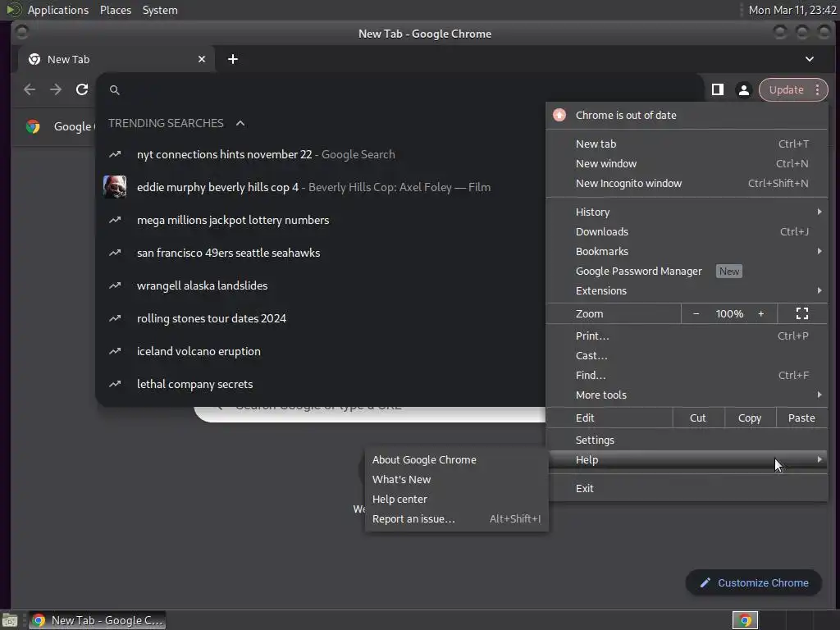Click the three-dot menu icon beside Update

click(818, 89)
